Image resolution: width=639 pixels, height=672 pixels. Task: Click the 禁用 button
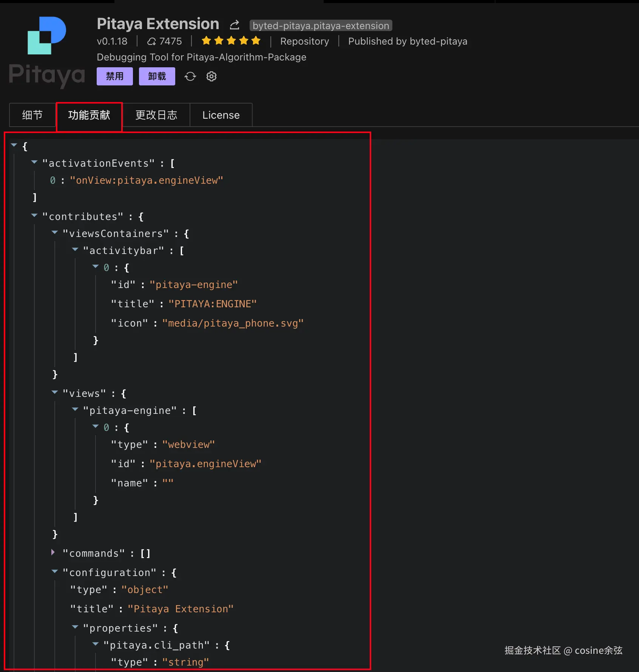(115, 76)
